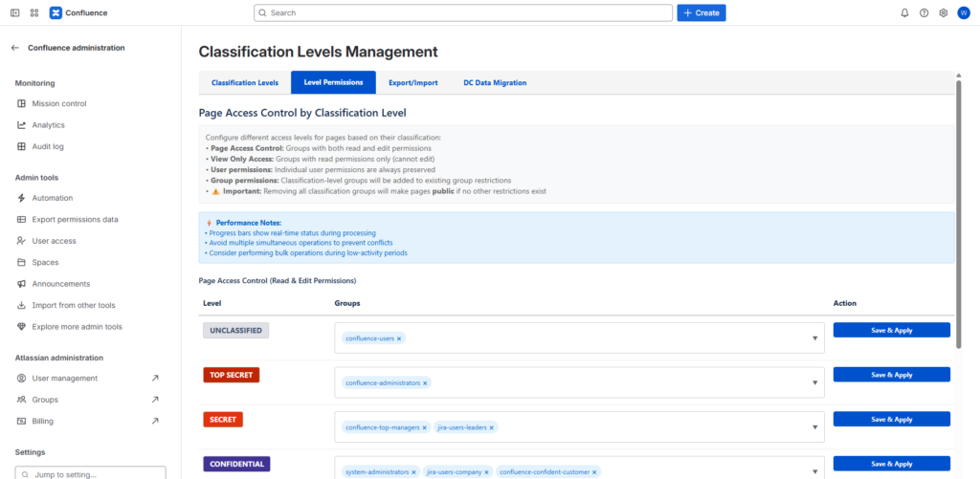Switch to the Classification Levels tab

tap(245, 83)
